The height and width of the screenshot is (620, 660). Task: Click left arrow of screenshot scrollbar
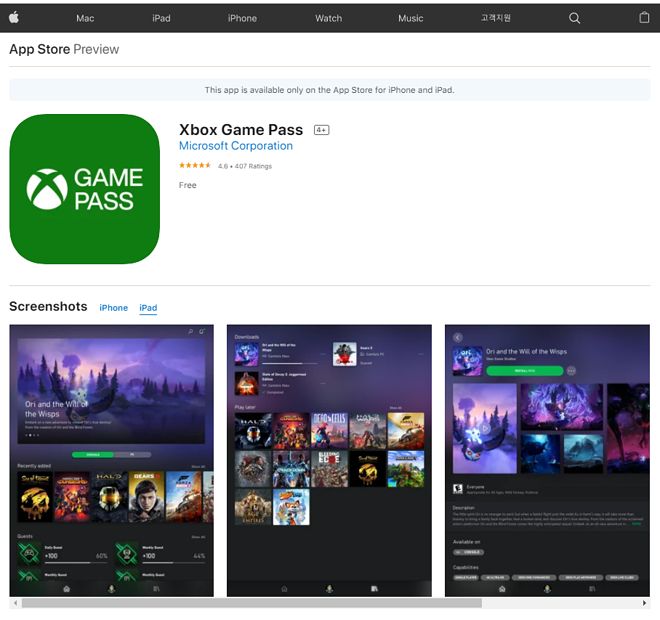(x=16, y=603)
